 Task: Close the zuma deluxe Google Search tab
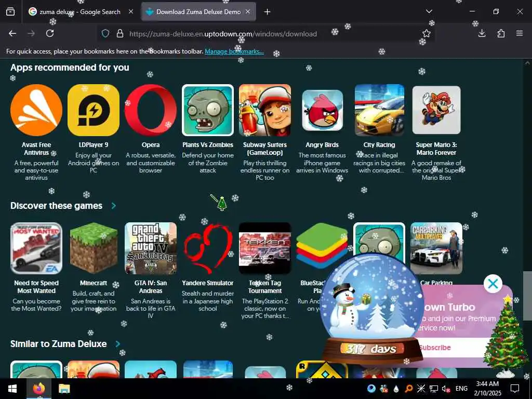131,11
